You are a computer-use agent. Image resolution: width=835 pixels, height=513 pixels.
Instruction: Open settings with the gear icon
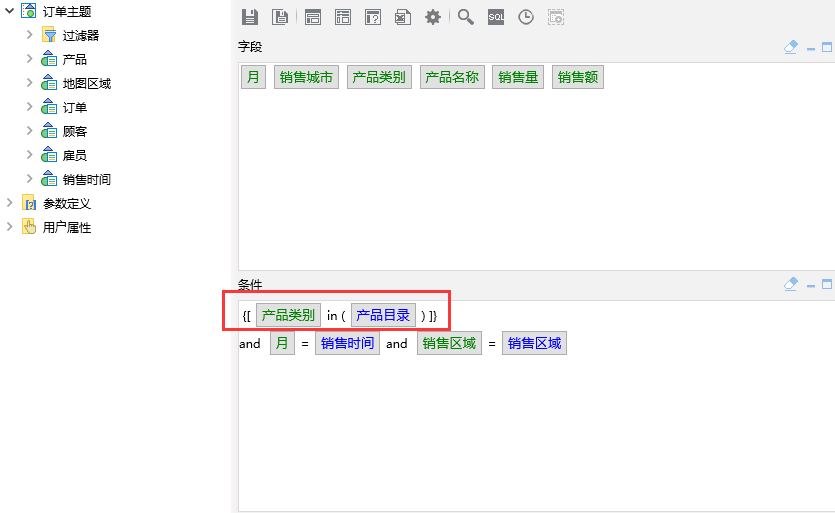[x=433, y=17]
